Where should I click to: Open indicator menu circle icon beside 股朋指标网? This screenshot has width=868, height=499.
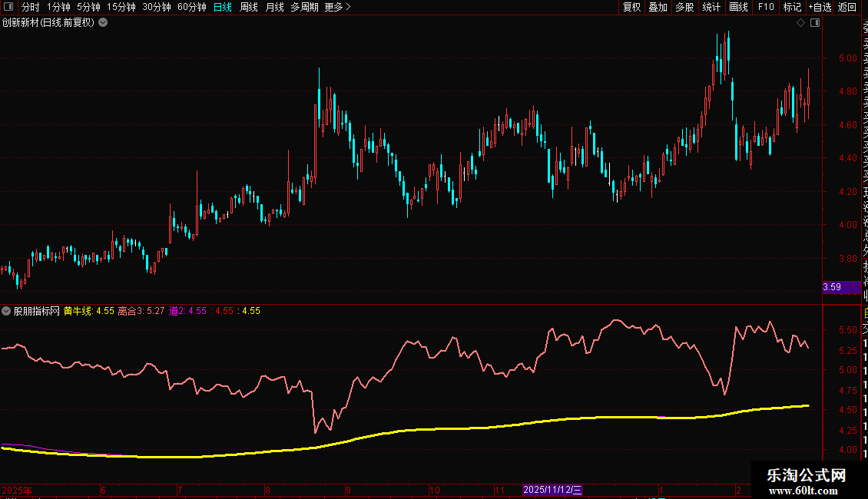tap(6, 311)
